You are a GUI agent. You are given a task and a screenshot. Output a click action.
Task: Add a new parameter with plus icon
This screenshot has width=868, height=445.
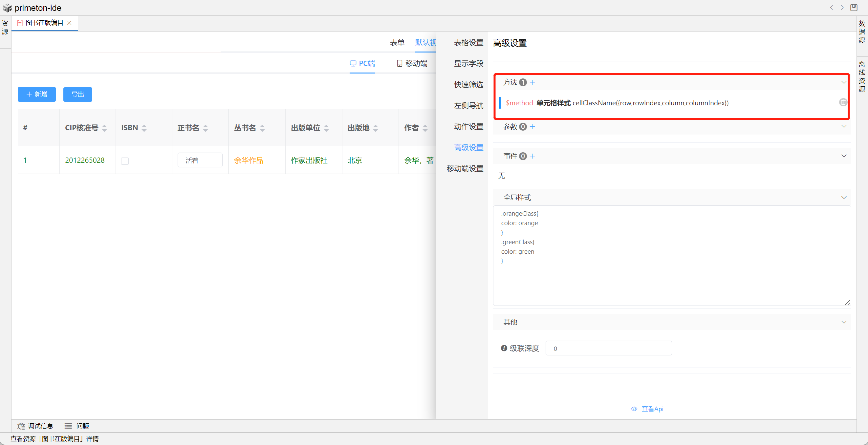532,127
